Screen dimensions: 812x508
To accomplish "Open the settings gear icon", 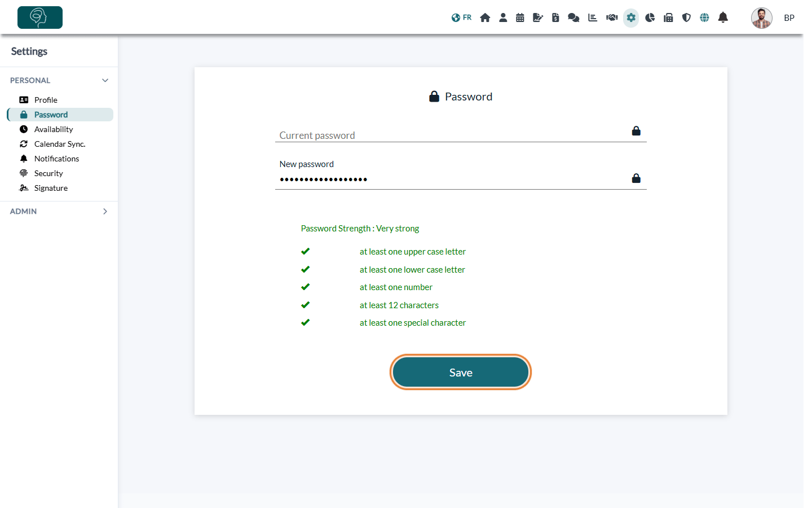I will tap(631, 17).
